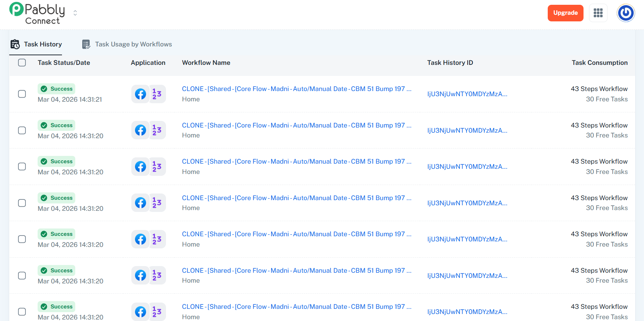Screen dimensions: 644x321
Task: Toggle the select-all checkbox in table header
Action: tap(22, 63)
